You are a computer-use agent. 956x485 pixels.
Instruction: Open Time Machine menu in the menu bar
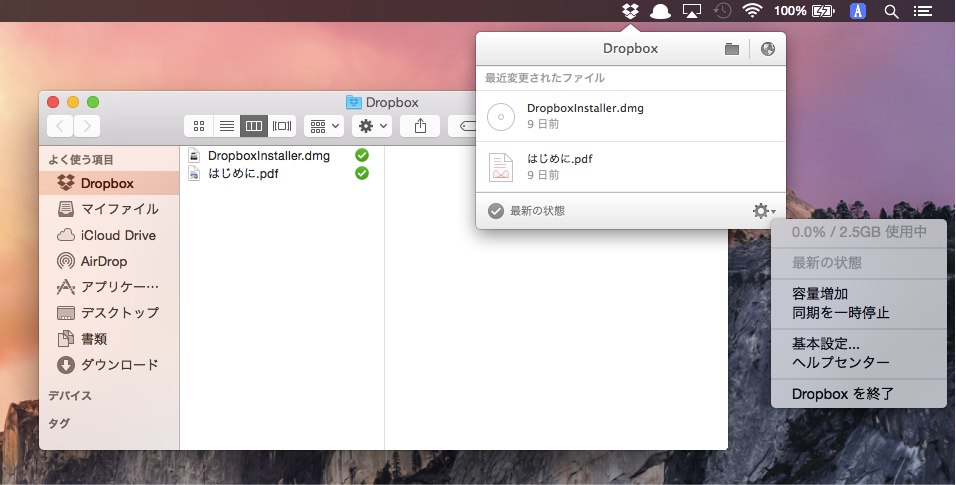pos(722,11)
